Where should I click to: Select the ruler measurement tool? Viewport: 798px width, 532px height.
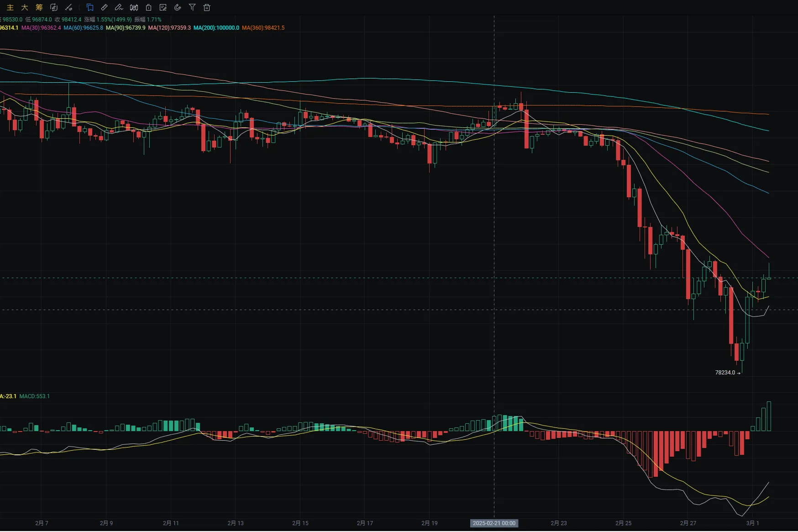(x=105, y=7)
